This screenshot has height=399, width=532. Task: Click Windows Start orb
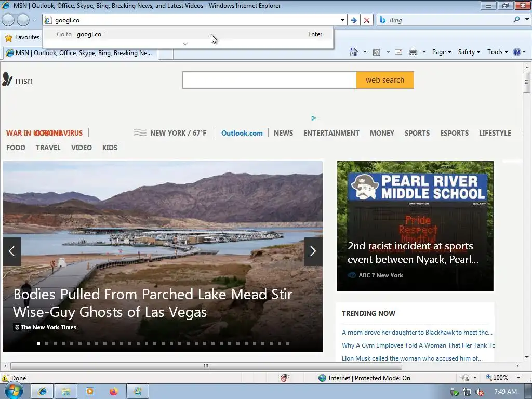(x=14, y=391)
